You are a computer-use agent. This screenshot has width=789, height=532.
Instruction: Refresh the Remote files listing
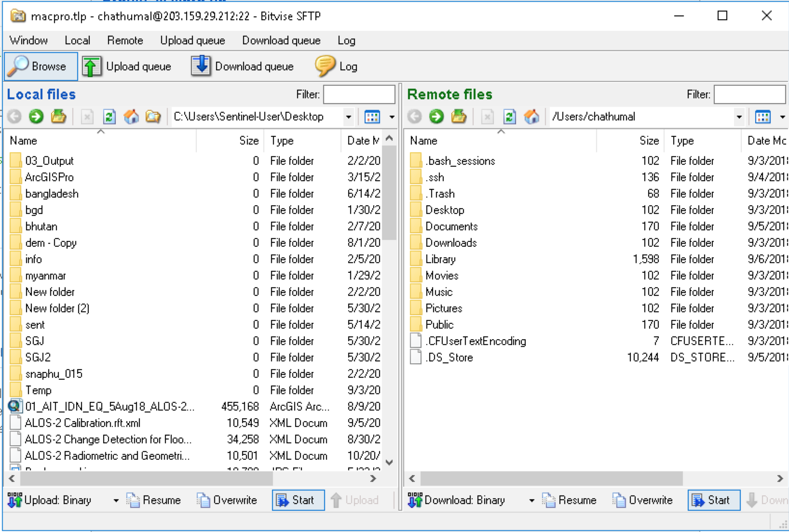click(510, 117)
